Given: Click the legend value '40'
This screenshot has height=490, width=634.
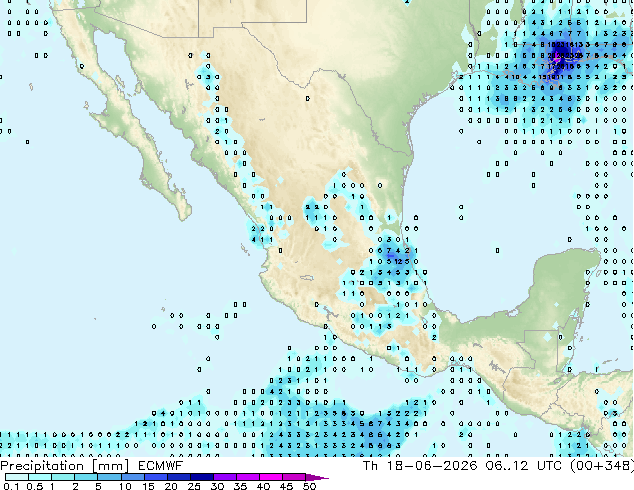Looking at the screenshot, I should tap(263, 486).
